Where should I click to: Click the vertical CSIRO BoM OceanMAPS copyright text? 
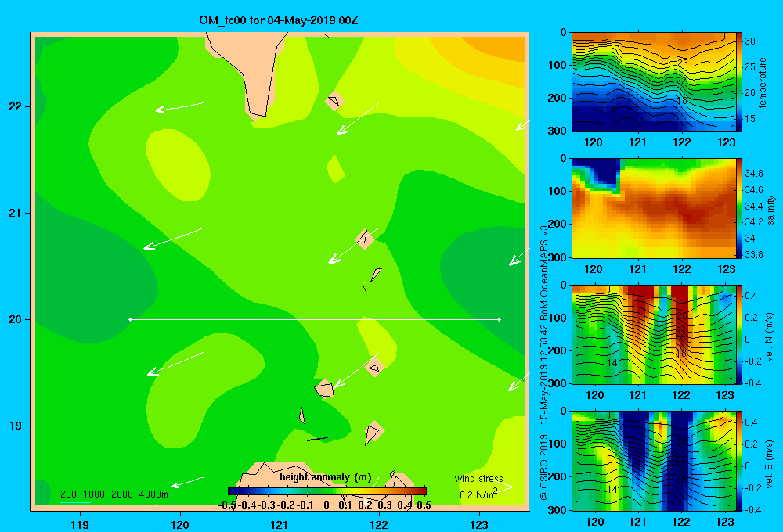[x=544, y=363]
